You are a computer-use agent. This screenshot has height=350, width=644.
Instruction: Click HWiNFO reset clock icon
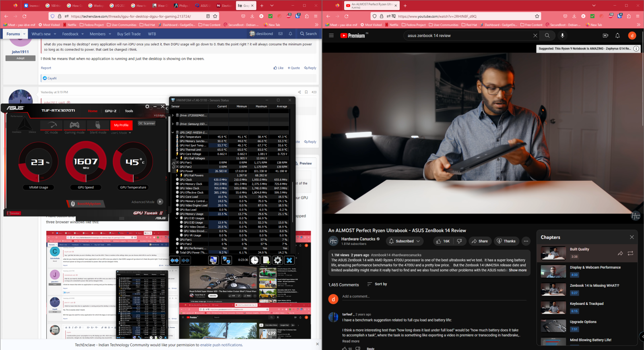[x=255, y=260]
